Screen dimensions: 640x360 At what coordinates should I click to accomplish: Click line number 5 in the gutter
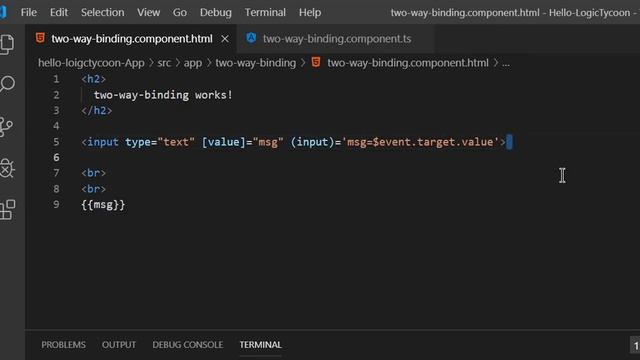[56, 142]
